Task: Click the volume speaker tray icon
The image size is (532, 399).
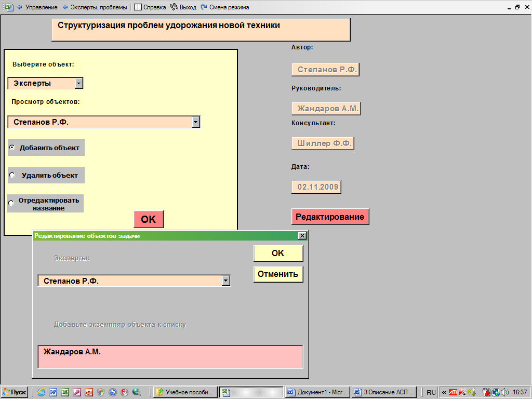Action: (504, 392)
